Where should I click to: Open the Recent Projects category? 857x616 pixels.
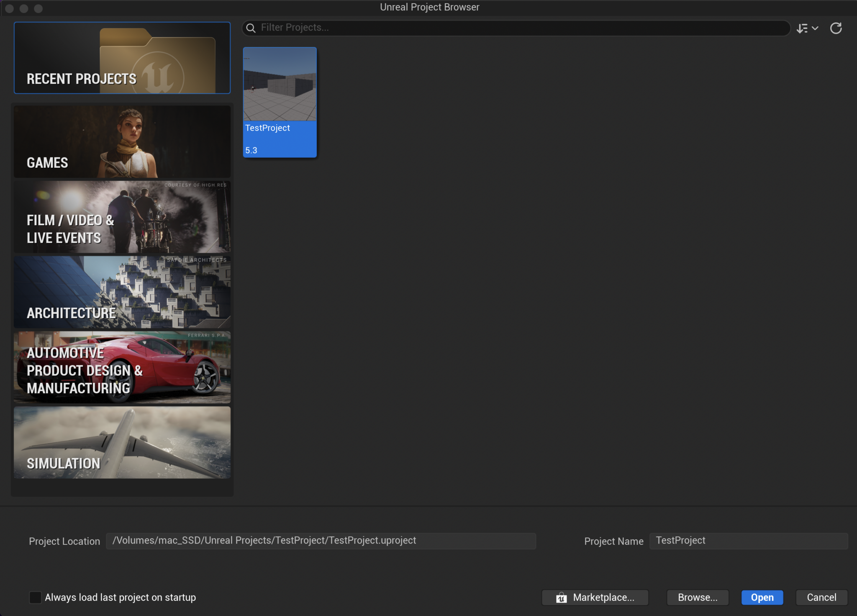tap(122, 58)
